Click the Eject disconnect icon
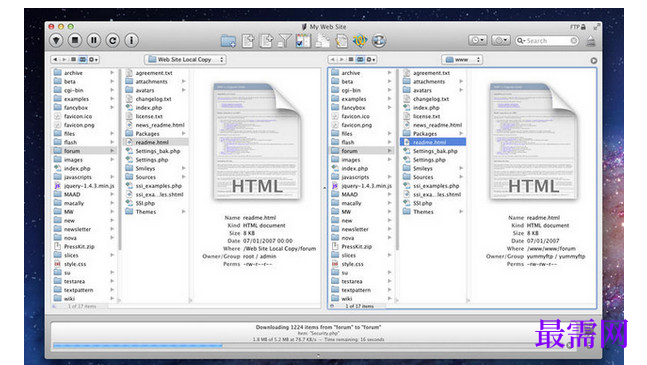The width and height of the screenshot is (647, 365). click(591, 41)
